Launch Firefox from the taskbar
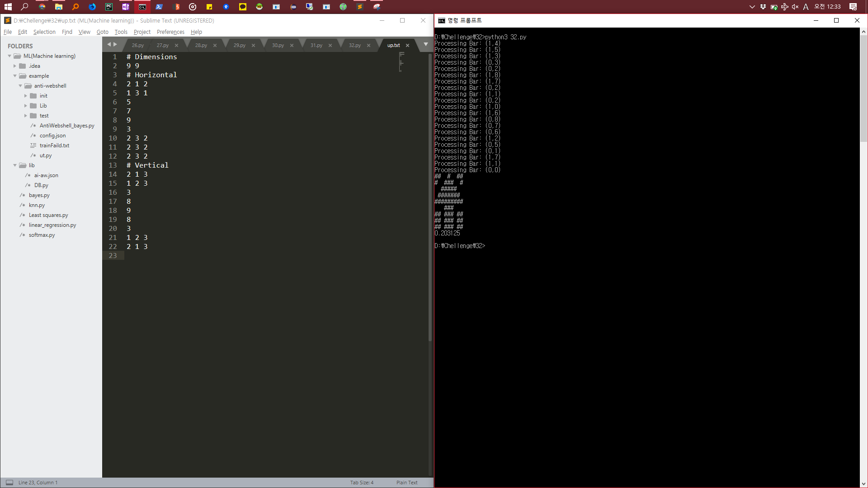 (92, 7)
